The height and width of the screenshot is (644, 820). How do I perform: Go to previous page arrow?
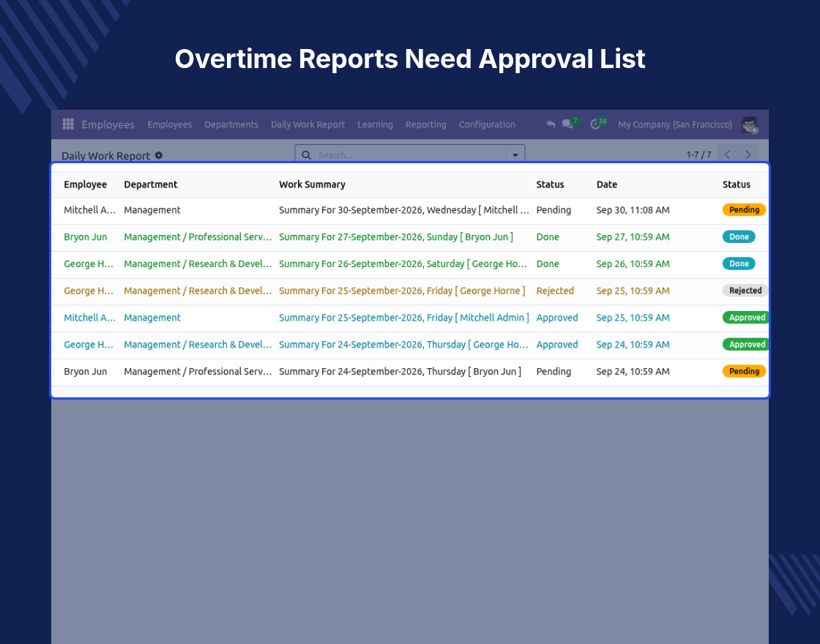click(727, 154)
